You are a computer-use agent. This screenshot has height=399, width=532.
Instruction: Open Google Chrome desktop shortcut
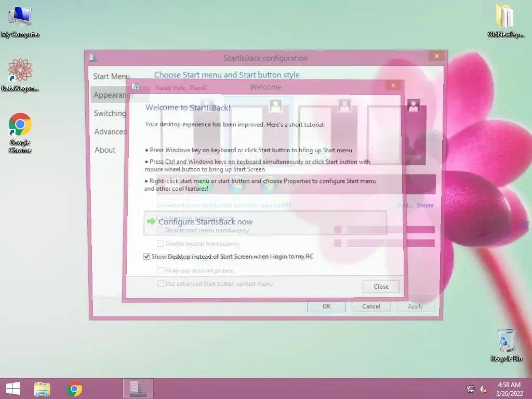[20, 132]
